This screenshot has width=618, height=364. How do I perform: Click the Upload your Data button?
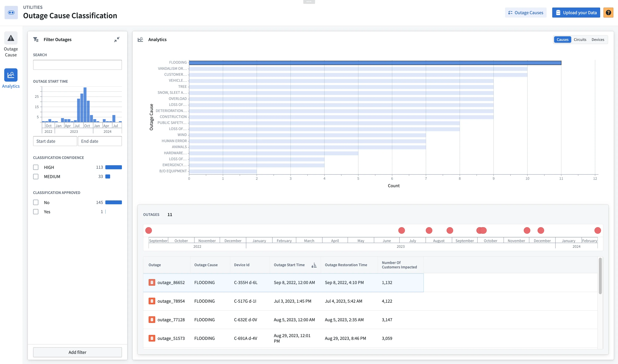point(576,13)
